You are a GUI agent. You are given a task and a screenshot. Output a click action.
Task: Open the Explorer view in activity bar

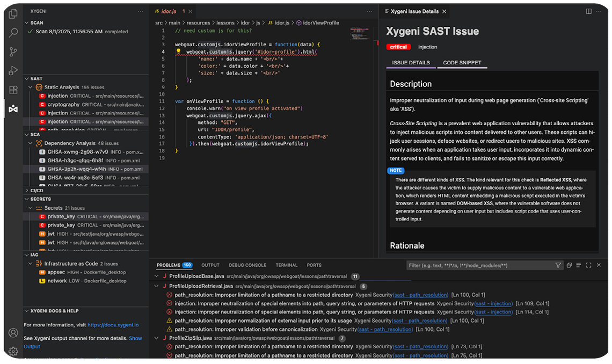pos(13,14)
